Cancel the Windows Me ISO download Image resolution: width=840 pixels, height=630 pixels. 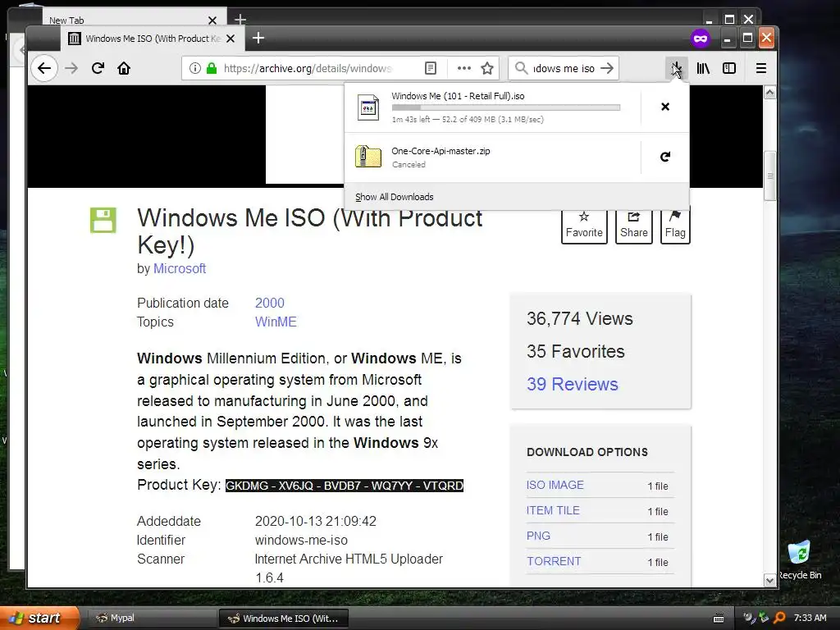click(x=664, y=107)
